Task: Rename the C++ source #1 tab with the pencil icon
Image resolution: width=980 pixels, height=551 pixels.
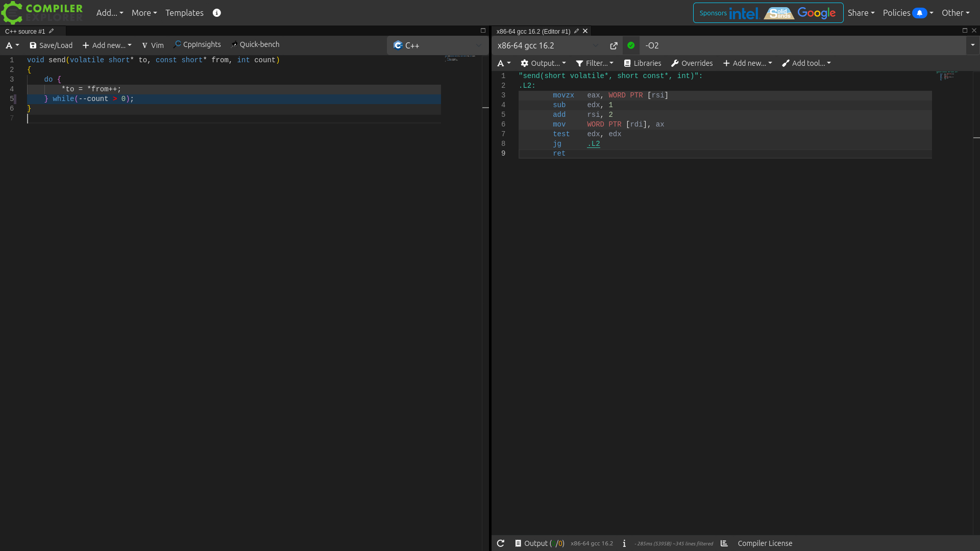Action: pos(51,31)
